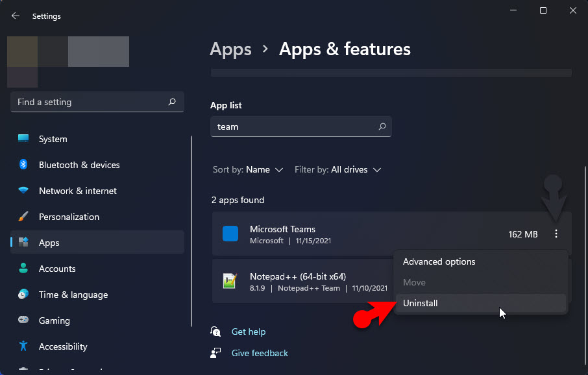The width and height of the screenshot is (588, 375).
Task: Choose Advanced options from the context menu
Action: 481,261
